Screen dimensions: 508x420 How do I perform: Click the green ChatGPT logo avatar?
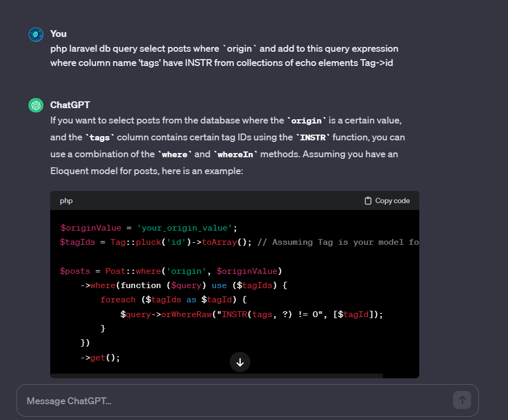click(x=36, y=105)
